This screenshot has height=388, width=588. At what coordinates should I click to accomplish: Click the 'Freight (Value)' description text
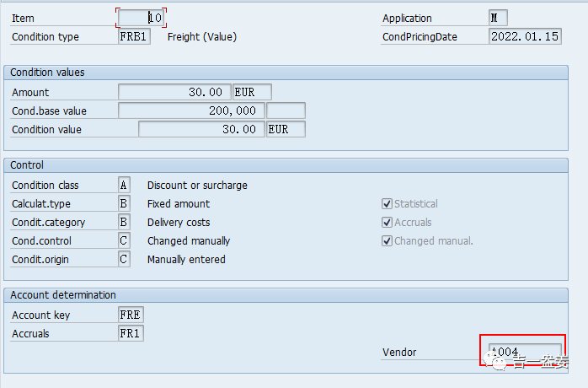coord(202,37)
